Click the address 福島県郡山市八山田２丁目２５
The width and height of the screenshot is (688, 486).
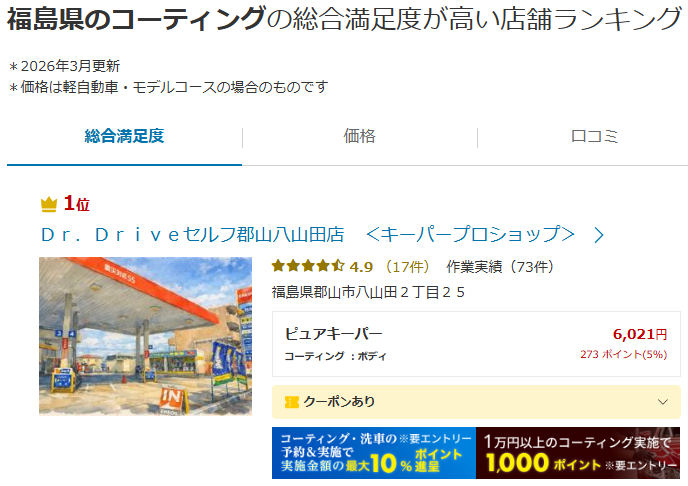coord(368,292)
